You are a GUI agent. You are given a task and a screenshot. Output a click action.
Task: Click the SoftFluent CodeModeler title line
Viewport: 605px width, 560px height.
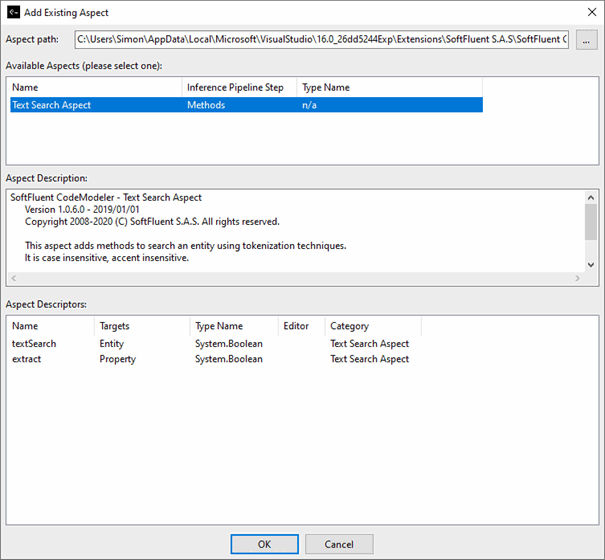(106, 198)
